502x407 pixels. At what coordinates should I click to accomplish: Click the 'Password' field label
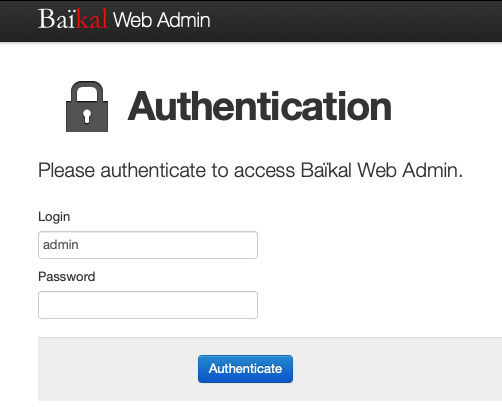tap(67, 277)
